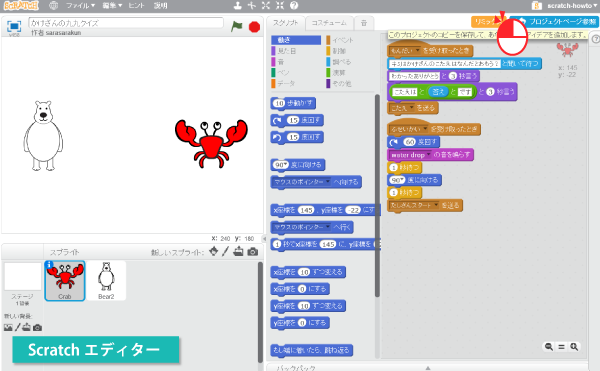Paint a new sprite with brush icon
600x371 pixels.
[x=225, y=251]
